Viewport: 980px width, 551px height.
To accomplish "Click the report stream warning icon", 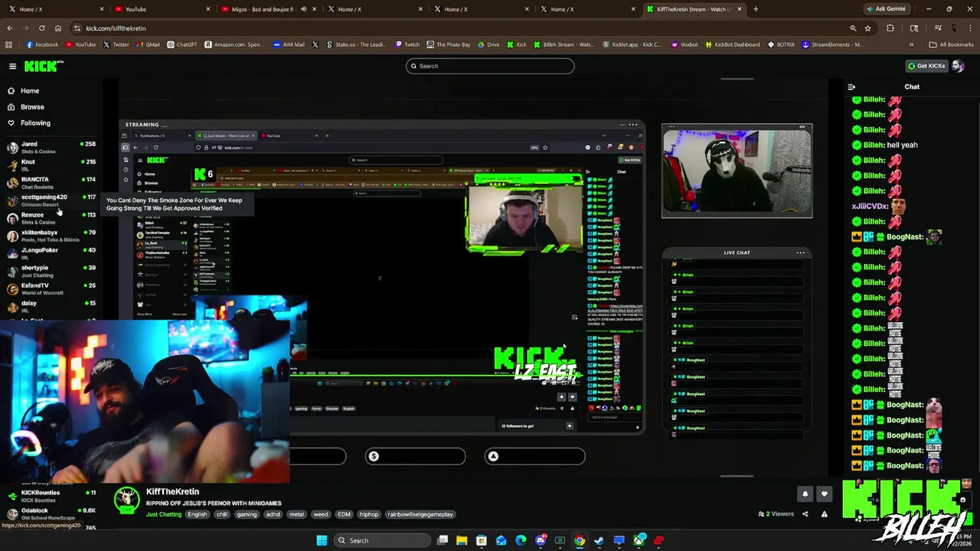I will 824,514.
